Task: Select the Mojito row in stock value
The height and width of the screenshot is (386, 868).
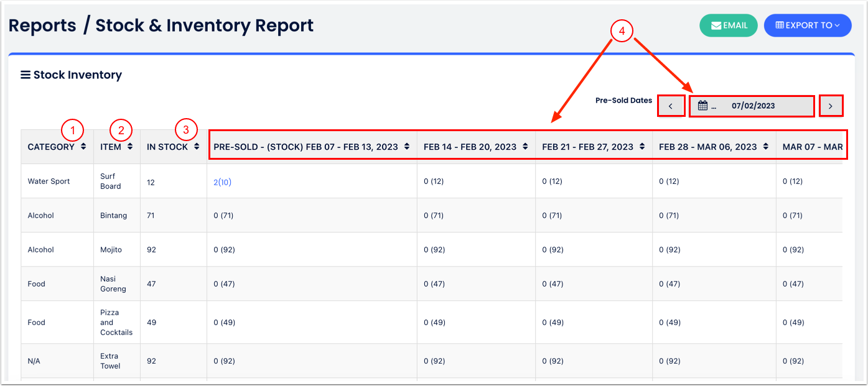Action: (x=152, y=250)
